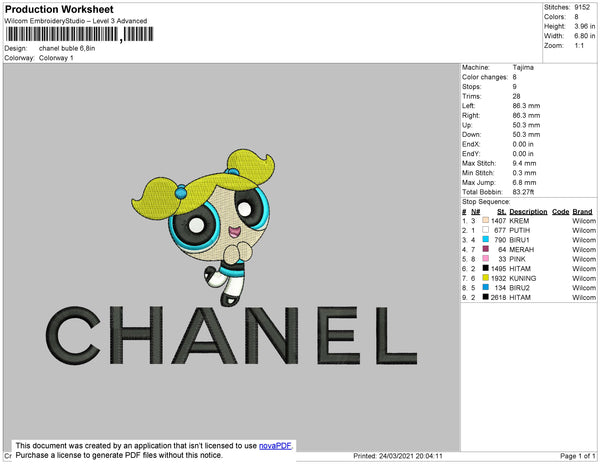Click the Trims value 28
The width and height of the screenshot is (600, 464).
517,96
